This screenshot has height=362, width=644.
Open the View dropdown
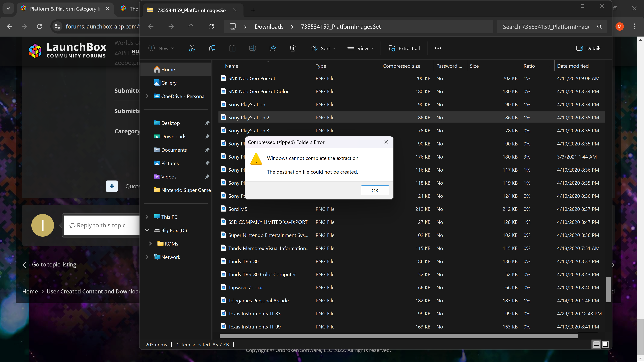click(x=361, y=48)
